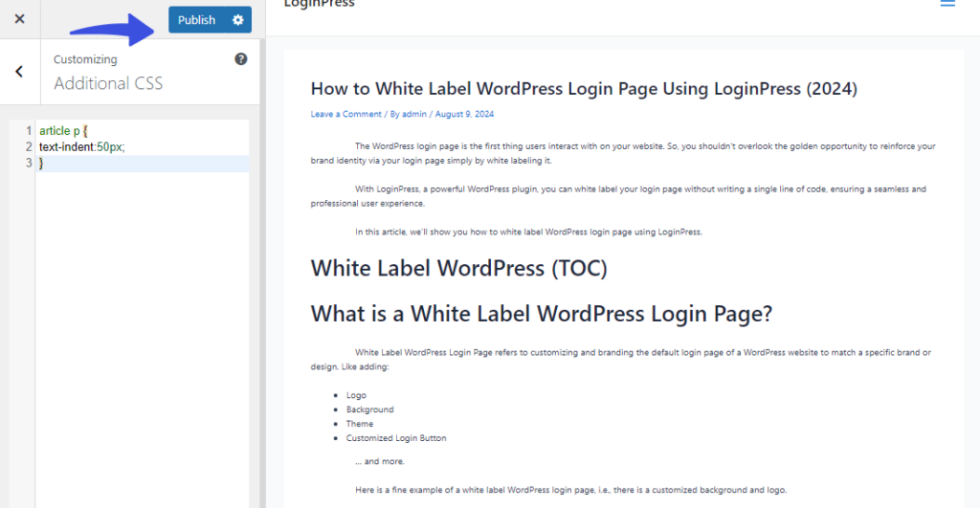Click heading 'What is a White Label WordPress Login Page?'
980x508 pixels.
(x=542, y=314)
